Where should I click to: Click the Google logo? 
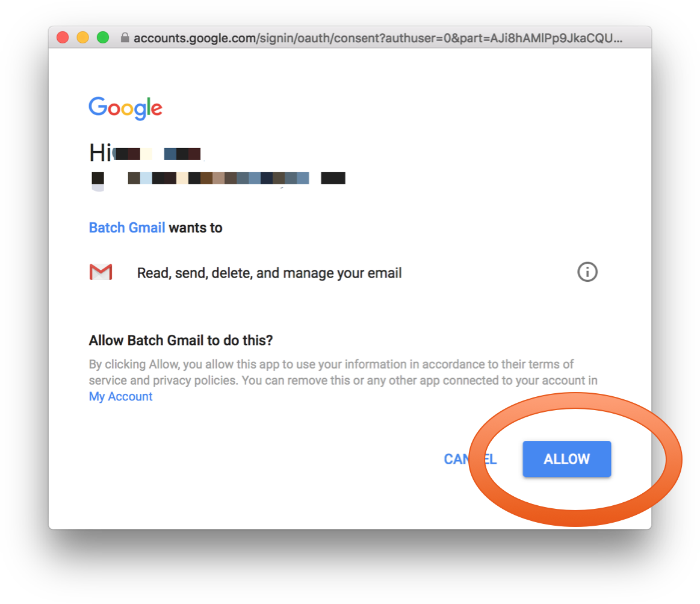click(125, 108)
